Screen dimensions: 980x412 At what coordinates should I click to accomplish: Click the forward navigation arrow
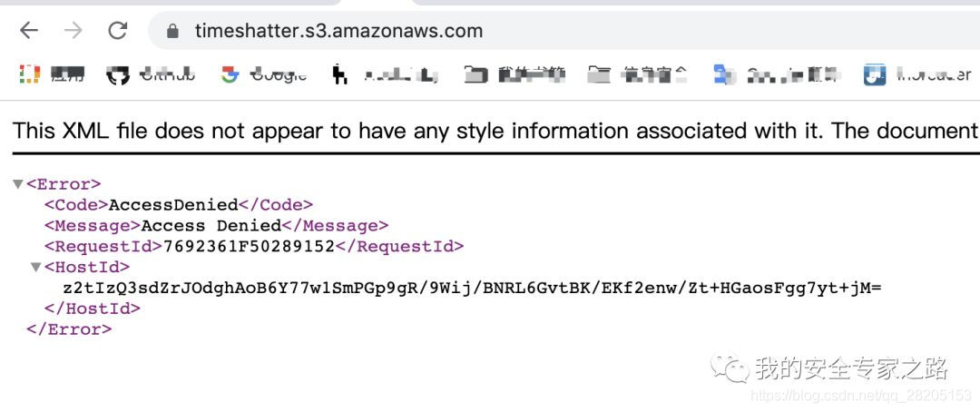(73, 30)
